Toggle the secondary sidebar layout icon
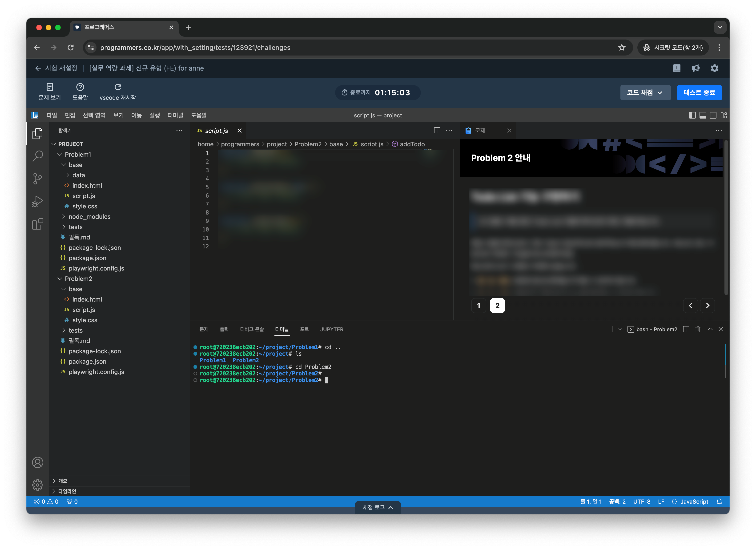Screen dimensions: 756x549 click(x=713, y=115)
